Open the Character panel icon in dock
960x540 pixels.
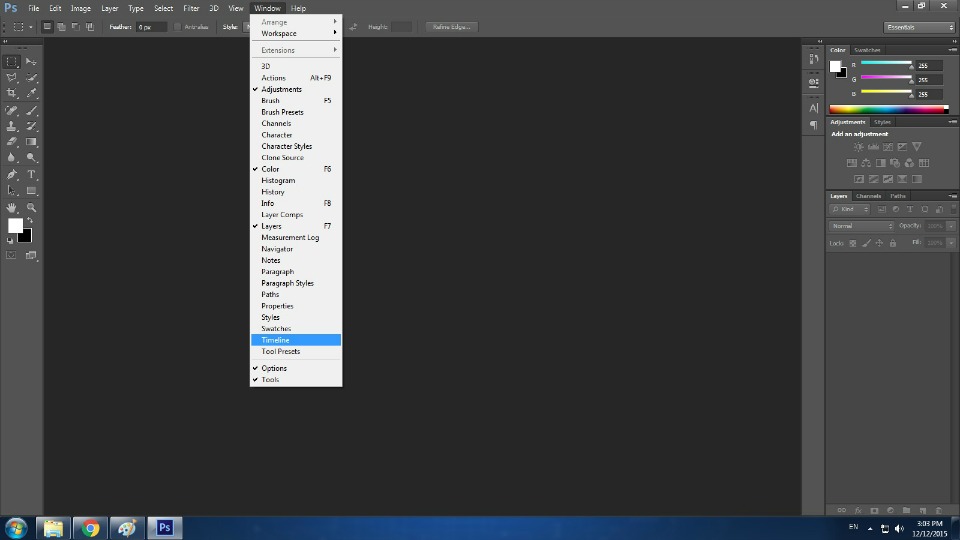tap(813, 108)
